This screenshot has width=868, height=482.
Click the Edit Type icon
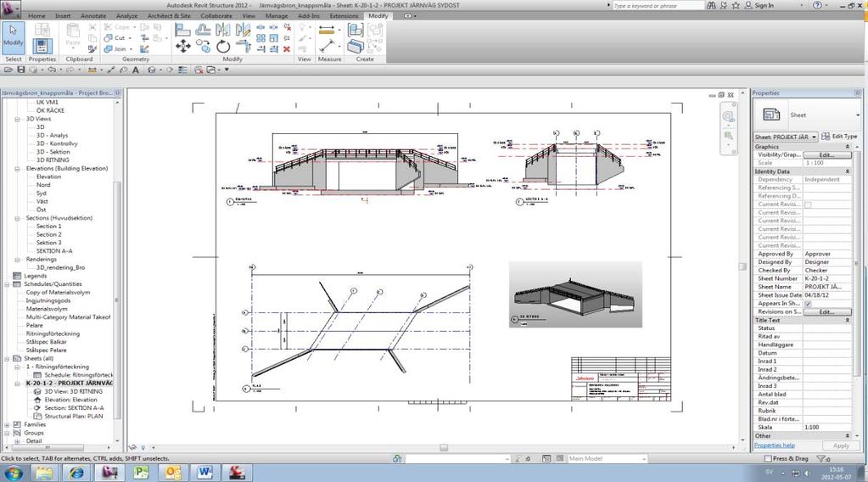(x=826, y=136)
